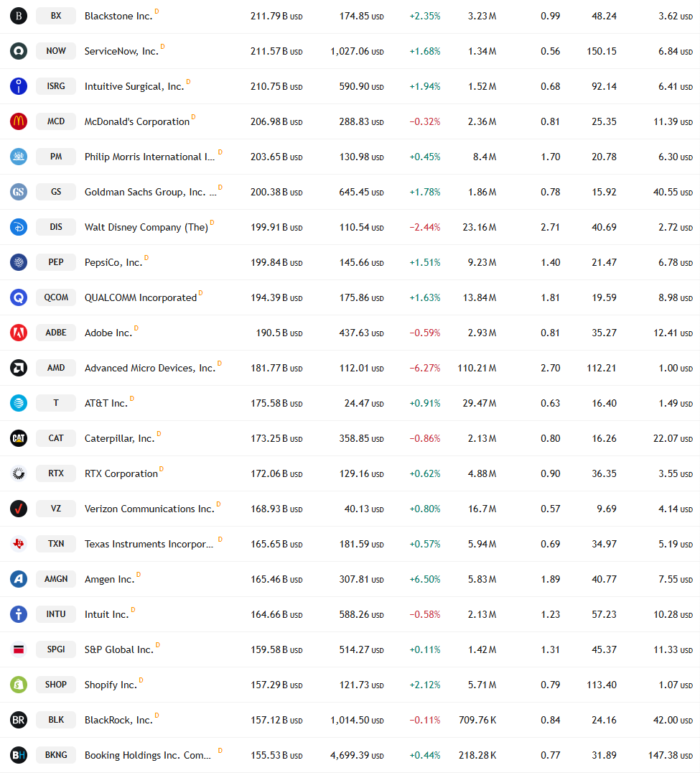Open Texas Instruments Incorporated link

(x=149, y=545)
